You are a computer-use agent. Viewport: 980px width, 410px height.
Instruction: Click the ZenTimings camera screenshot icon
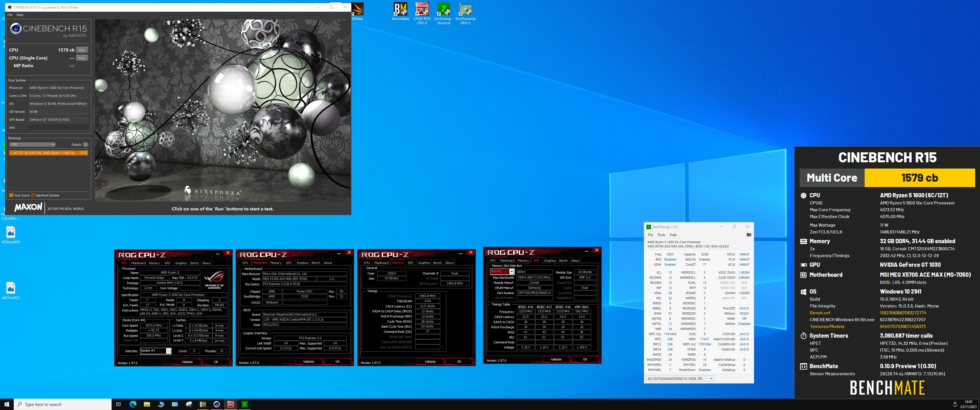[748, 235]
